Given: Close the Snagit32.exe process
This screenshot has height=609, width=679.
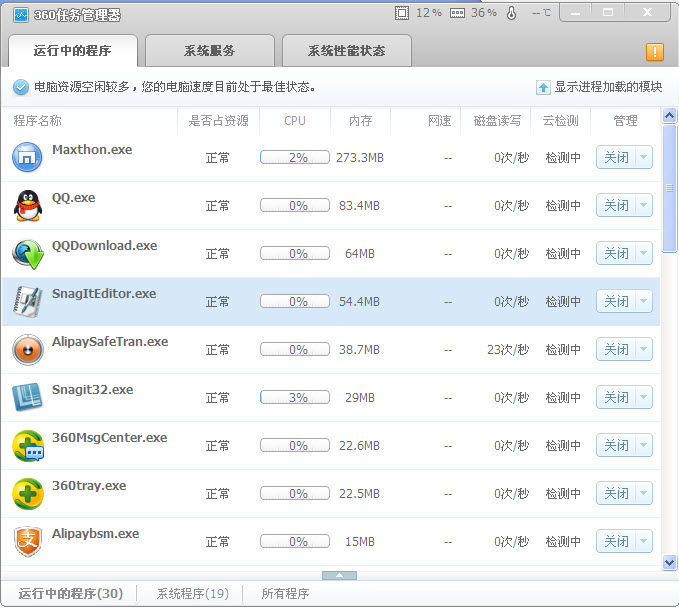Looking at the screenshot, I should coord(616,398).
